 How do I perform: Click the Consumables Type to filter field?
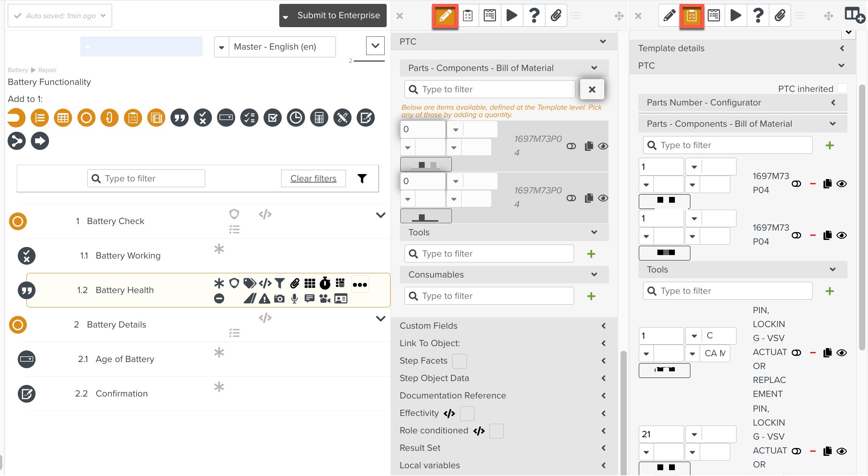[489, 296]
